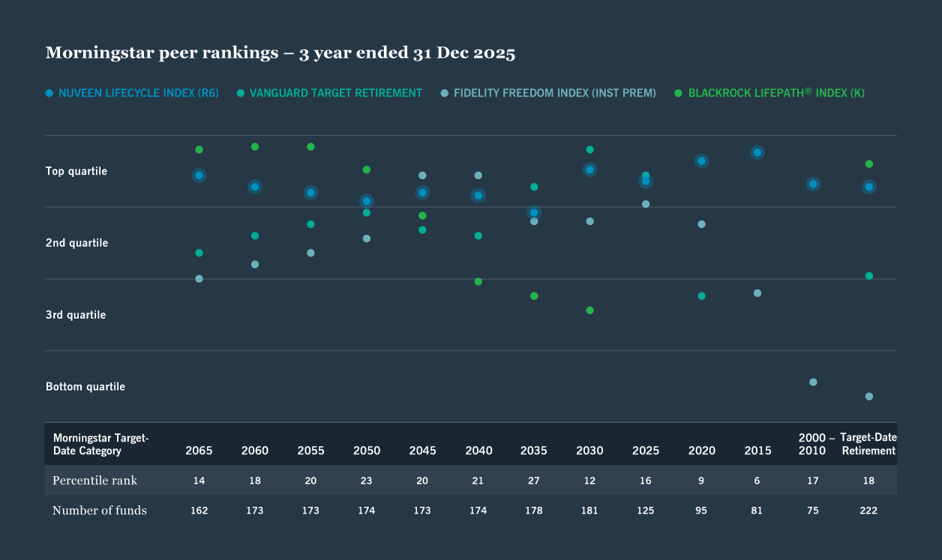
Task: Open the Target-Date Retirement column header
Action: [x=868, y=445]
